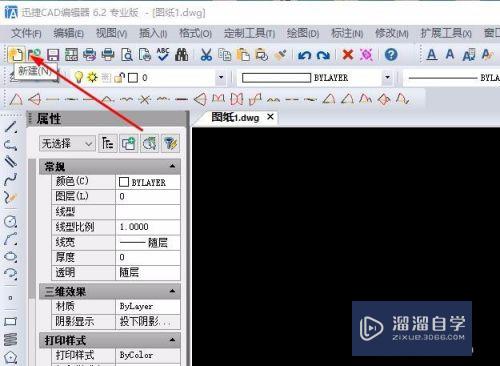This screenshot has width=500, height=366.
Task: Open print preview with the magnifier page icon
Action: pos(127,55)
